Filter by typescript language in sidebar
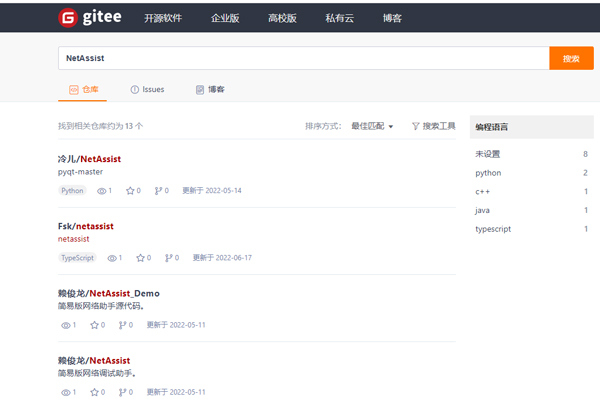 coord(532,229)
